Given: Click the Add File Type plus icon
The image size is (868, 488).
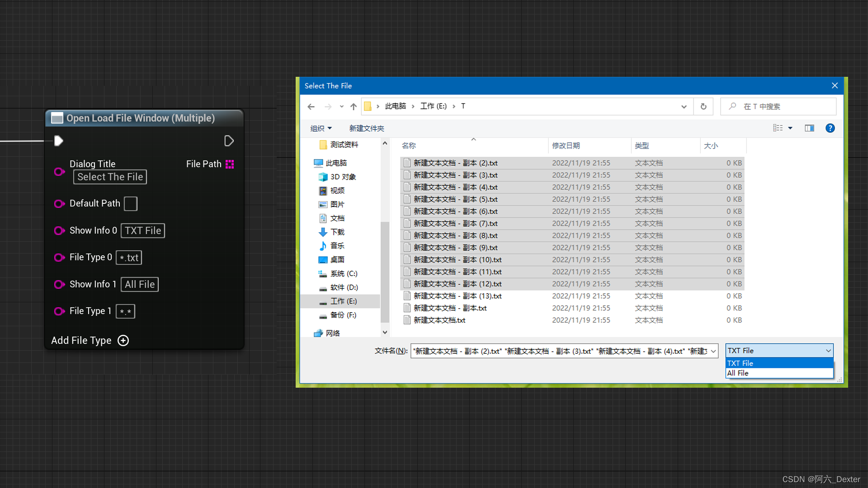Looking at the screenshot, I should [123, 340].
